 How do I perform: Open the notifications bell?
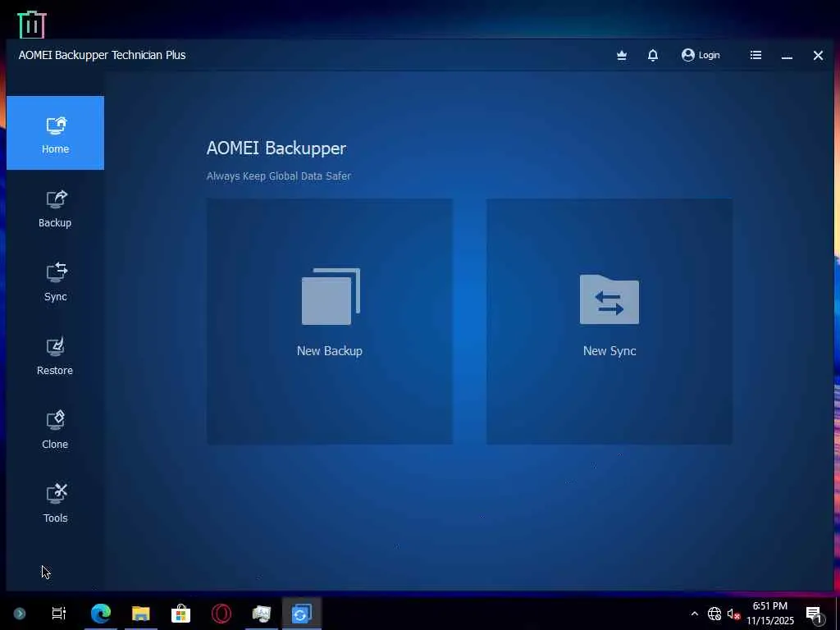(x=652, y=55)
